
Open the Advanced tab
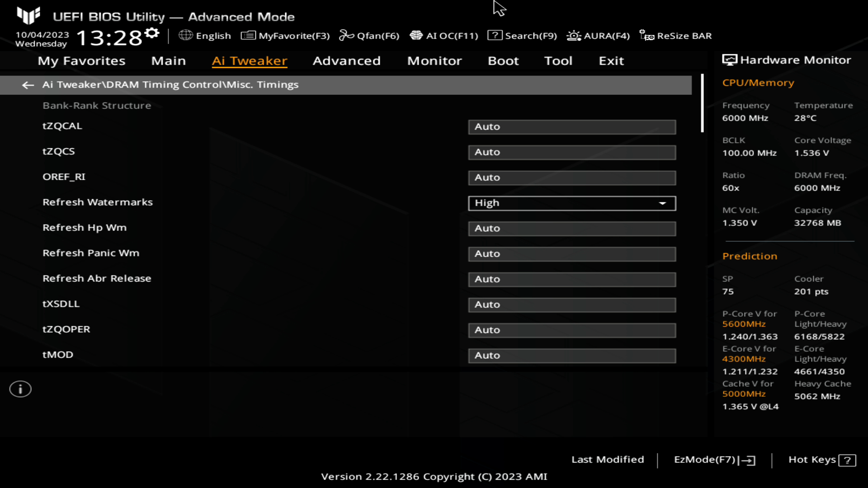point(347,61)
